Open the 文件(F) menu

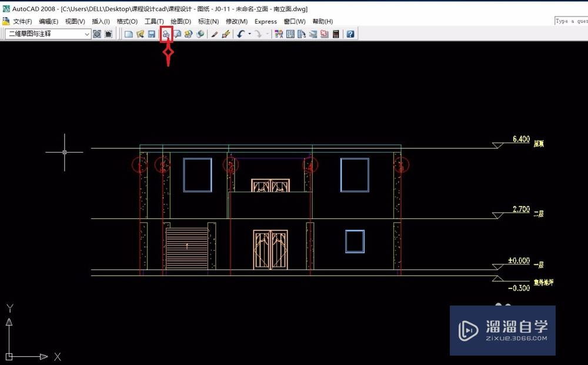point(22,21)
